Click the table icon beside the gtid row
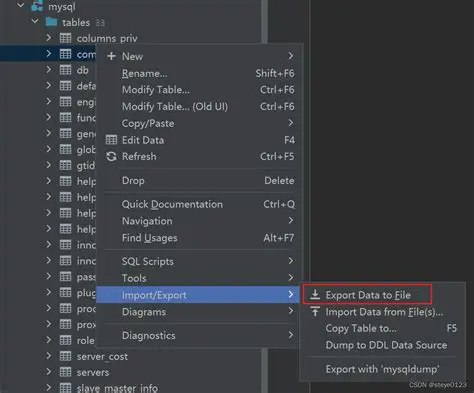The height and width of the screenshot is (393, 474). click(65, 165)
